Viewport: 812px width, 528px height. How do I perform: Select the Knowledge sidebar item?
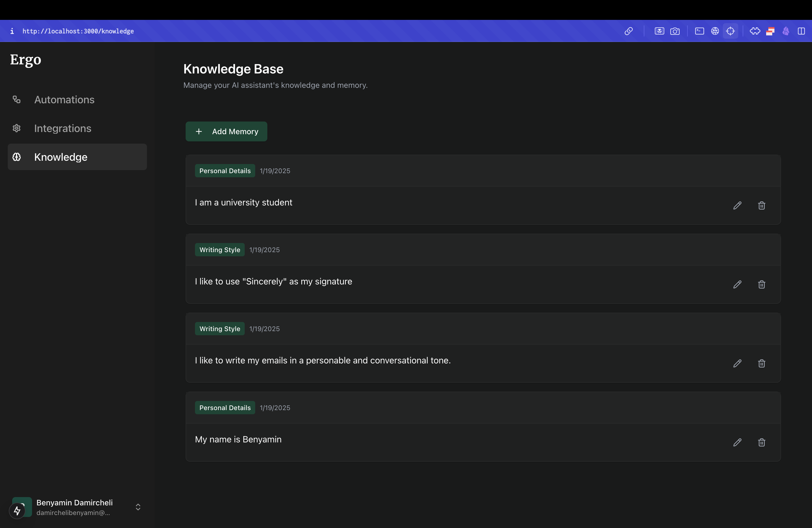[x=61, y=157]
